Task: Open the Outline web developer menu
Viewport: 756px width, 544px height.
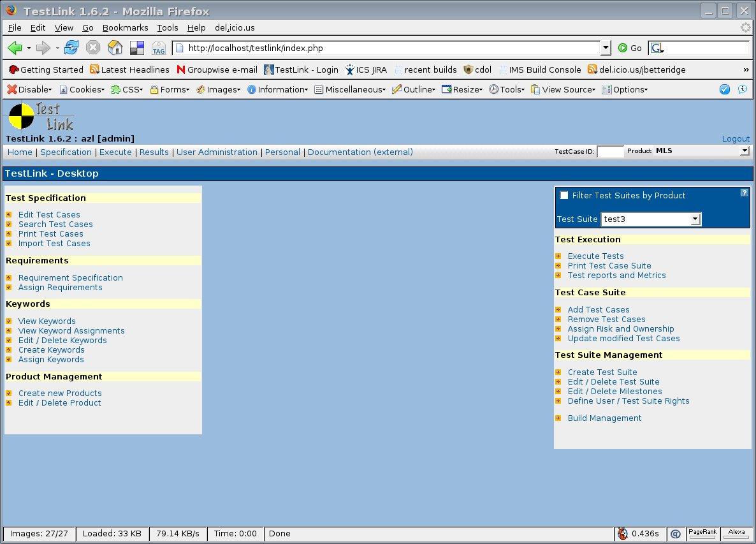Action: pos(414,89)
